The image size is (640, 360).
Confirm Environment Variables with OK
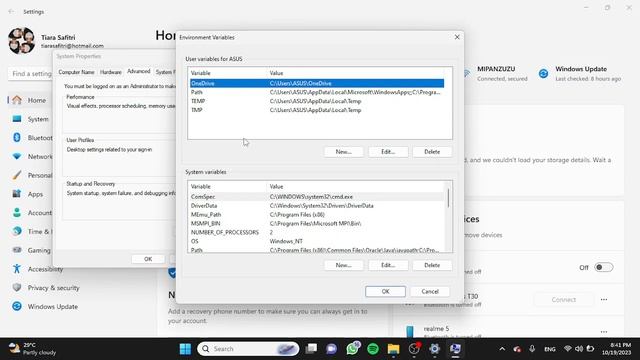coord(385,291)
